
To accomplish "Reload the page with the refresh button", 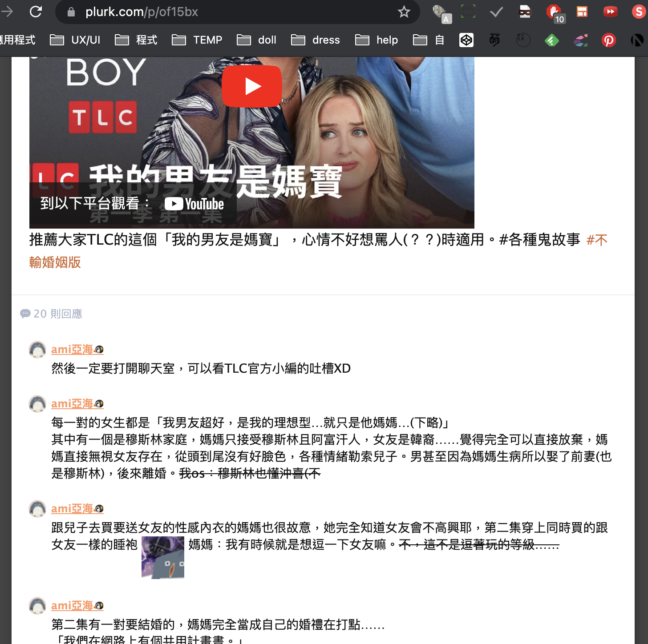I will (x=36, y=12).
